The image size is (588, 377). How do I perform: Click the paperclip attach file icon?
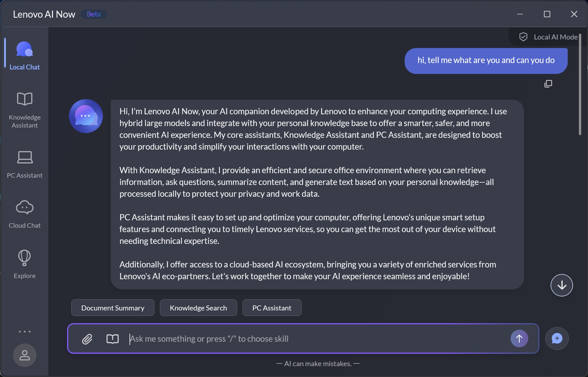coord(87,339)
